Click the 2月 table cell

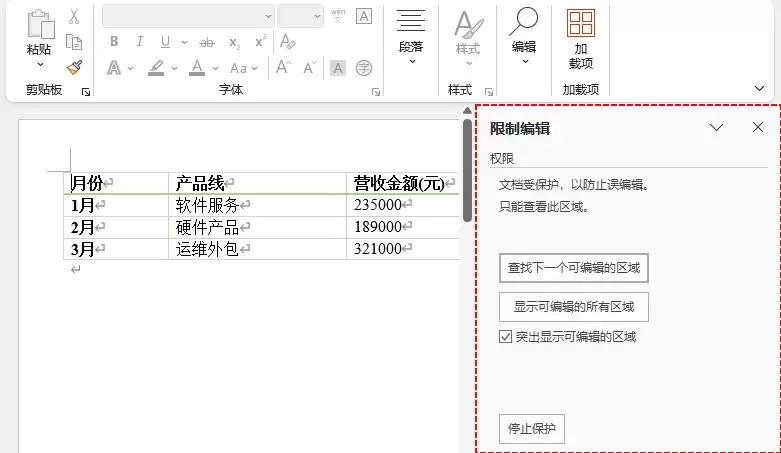[x=116, y=227]
